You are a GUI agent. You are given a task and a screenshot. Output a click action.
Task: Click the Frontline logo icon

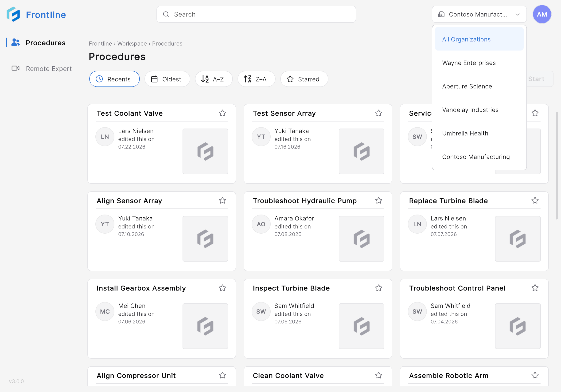pos(13,14)
